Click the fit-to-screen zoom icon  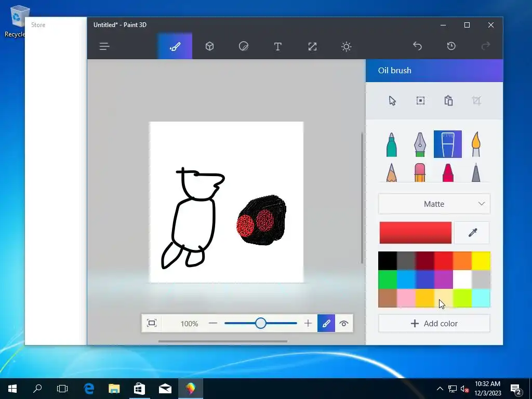[x=152, y=323]
